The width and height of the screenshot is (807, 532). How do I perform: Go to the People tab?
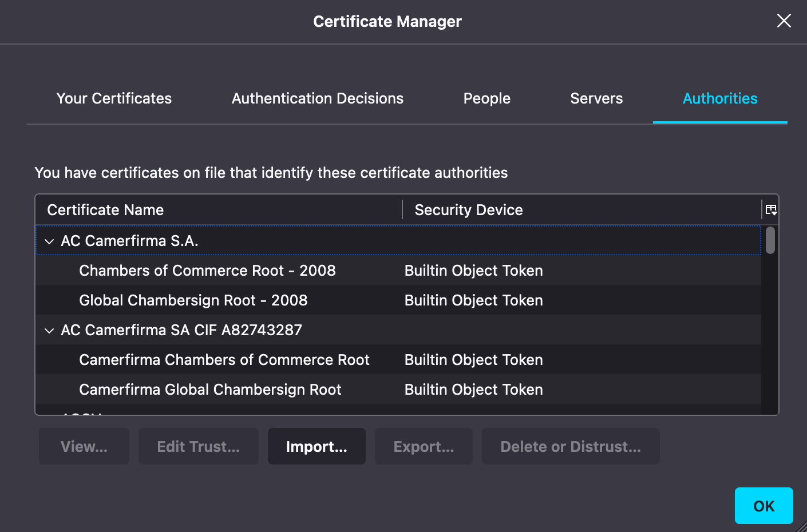[x=486, y=98]
